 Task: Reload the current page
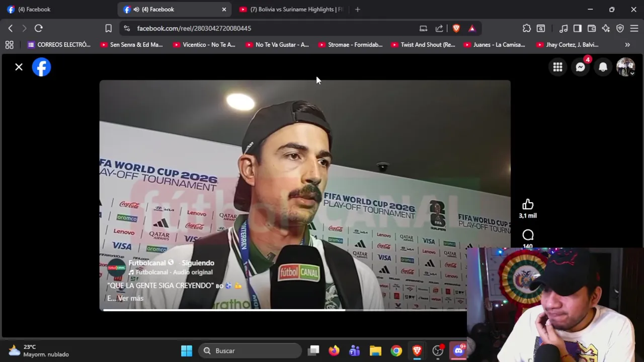(39, 28)
